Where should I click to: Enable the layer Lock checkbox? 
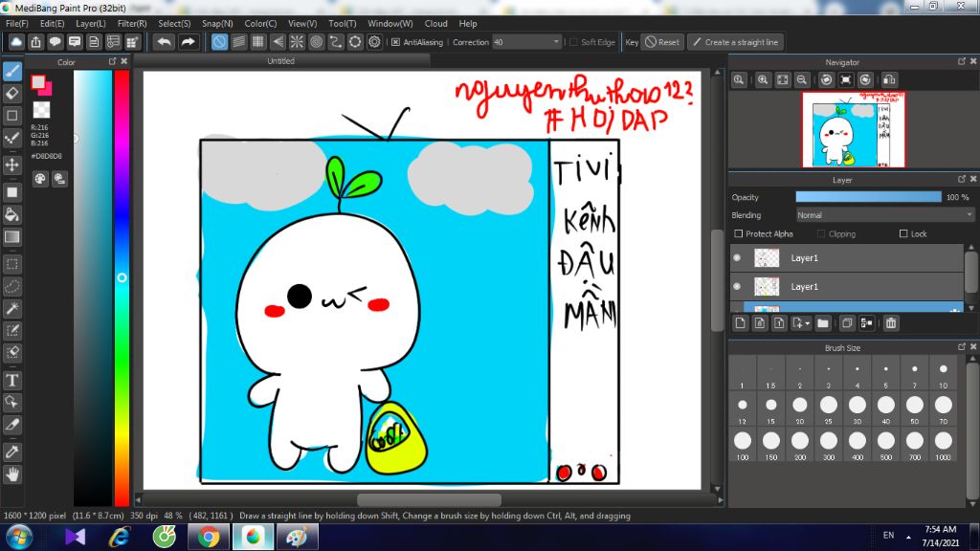[903, 233]
